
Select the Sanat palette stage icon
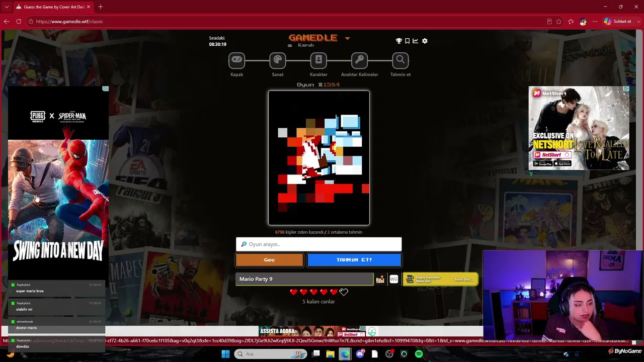277,60
